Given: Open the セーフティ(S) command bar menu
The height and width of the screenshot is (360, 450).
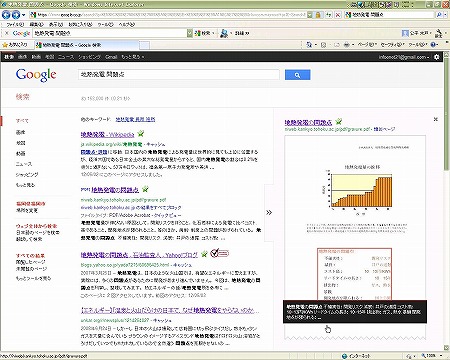Looking at the screenshot, I should click(x=392, y=45).
